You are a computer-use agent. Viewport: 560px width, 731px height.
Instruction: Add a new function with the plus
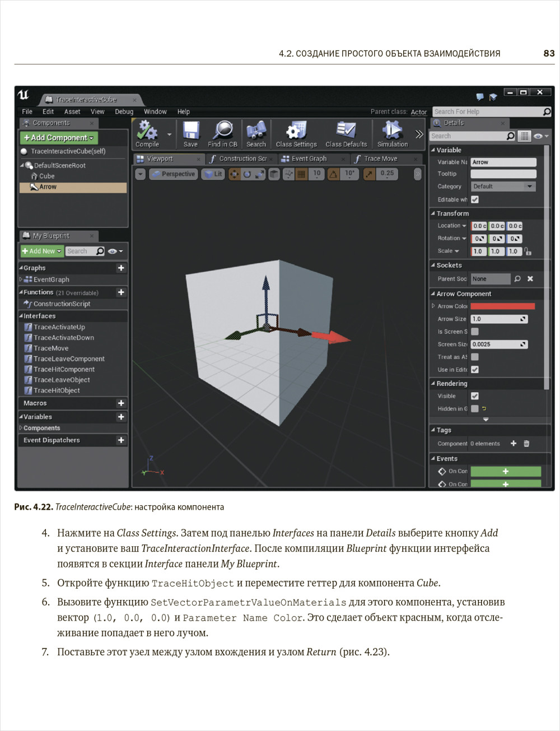click(x=121, y=292)
